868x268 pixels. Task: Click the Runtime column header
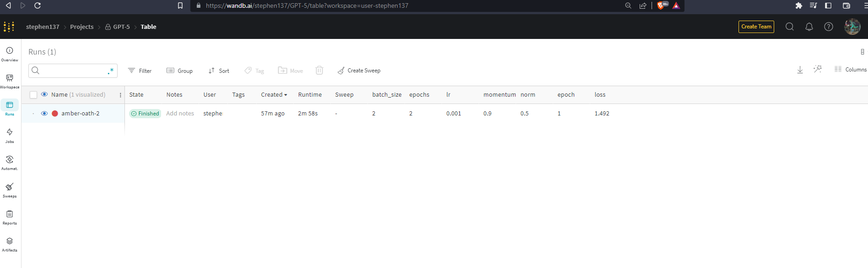pyautogui.click(x=310, y=94)
